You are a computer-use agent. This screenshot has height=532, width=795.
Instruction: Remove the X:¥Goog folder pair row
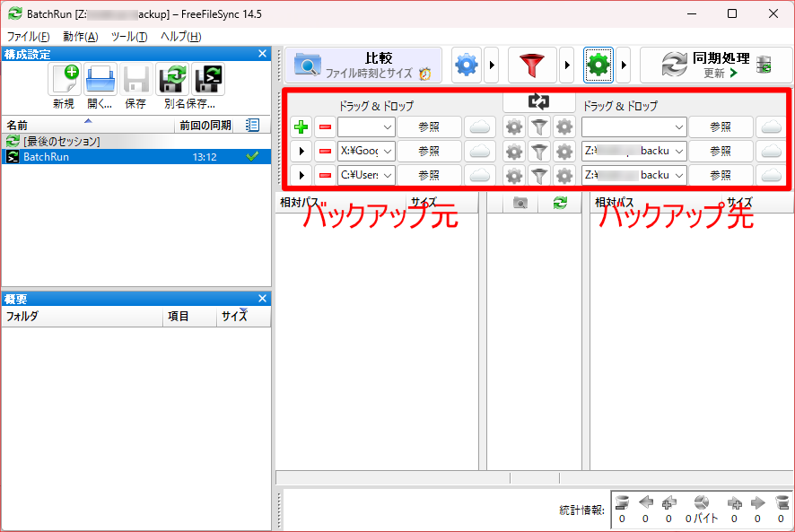click(325, 151)
